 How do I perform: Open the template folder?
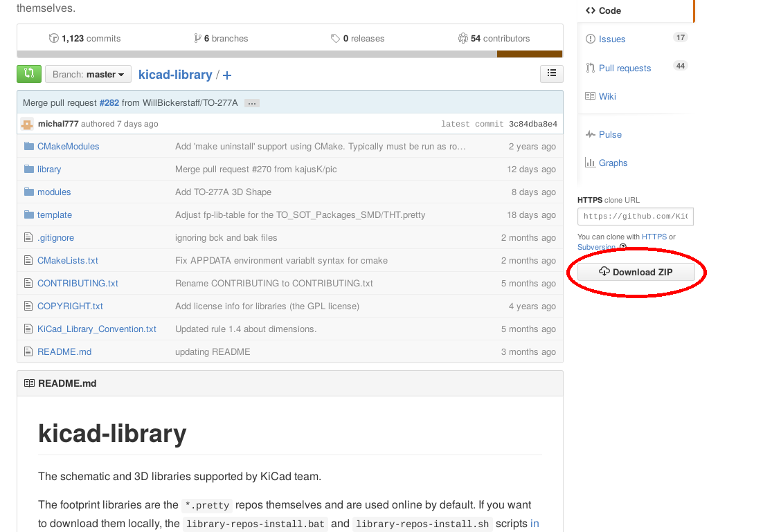(55, 215)
